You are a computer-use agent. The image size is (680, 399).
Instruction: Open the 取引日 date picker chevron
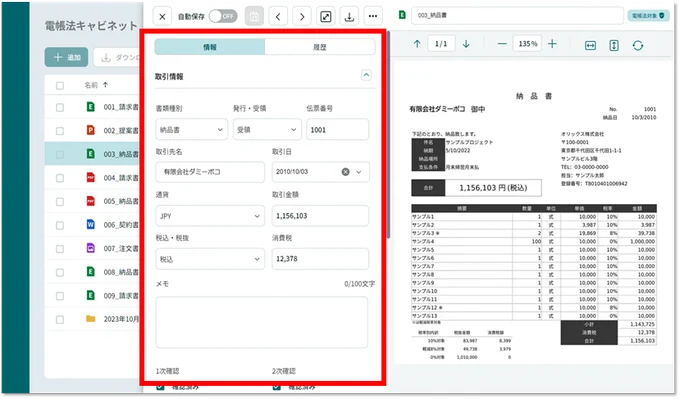click(359, 172)
